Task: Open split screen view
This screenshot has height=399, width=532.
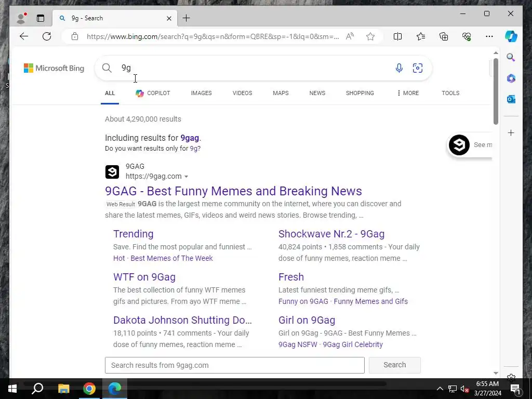Action: click(397, 36)
